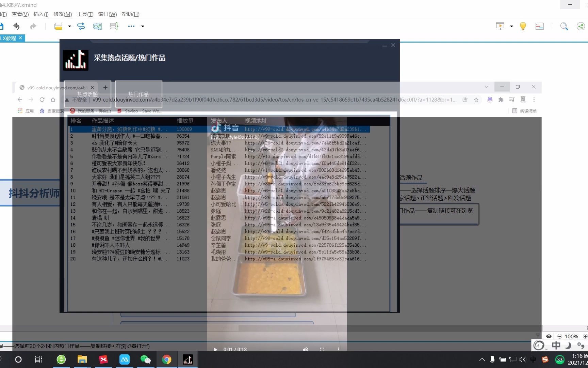Click the Gantt view icon in toolbar
The width and height of the screenshot is (588, 368).
[x=540, y=26]
